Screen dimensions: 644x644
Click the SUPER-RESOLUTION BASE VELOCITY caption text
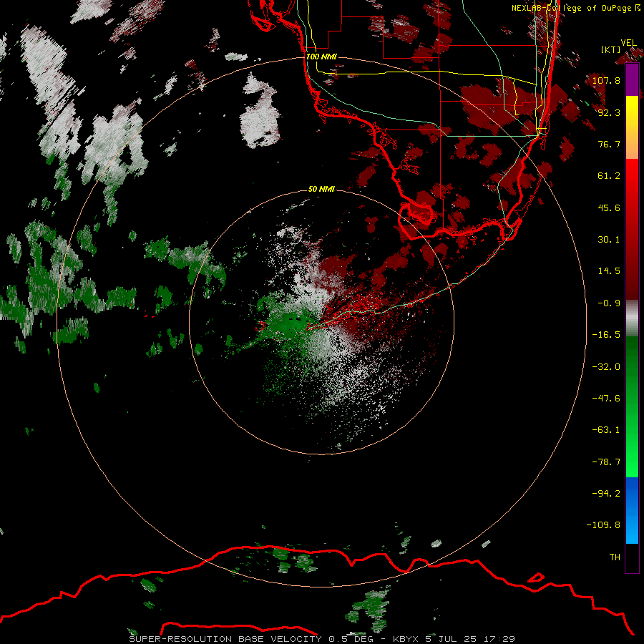pos(225,639)
